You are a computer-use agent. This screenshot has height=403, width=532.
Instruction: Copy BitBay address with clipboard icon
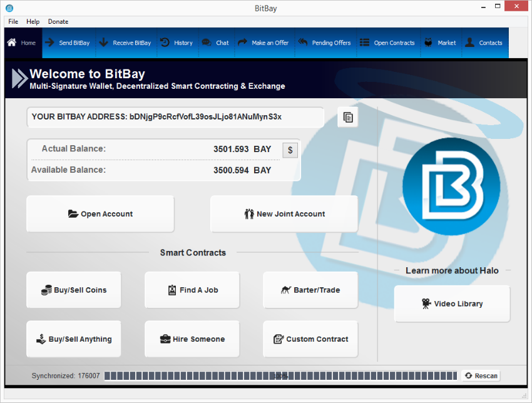pyautogui.click(x=348, y=118)
